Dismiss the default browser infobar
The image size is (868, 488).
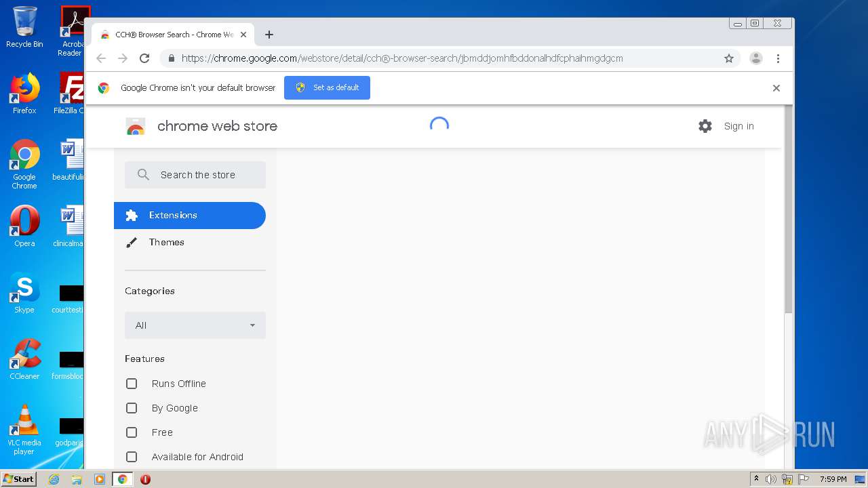coord(776,88)
